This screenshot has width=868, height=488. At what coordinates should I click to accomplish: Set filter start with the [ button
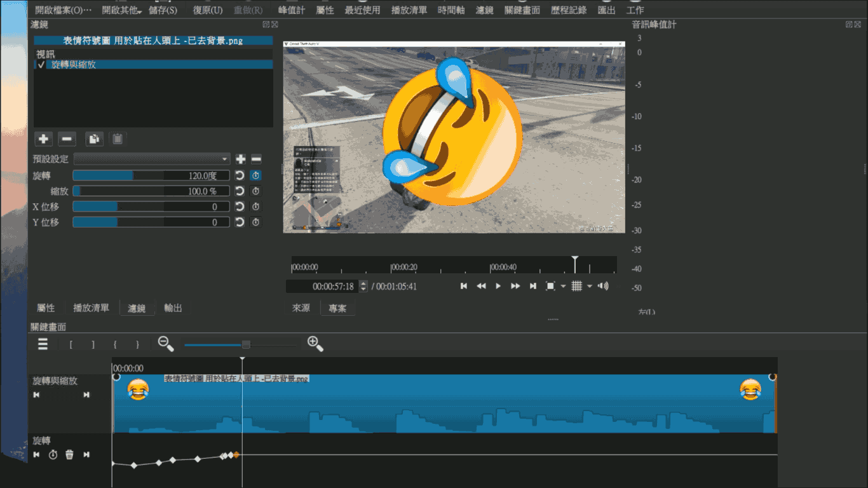71,344
